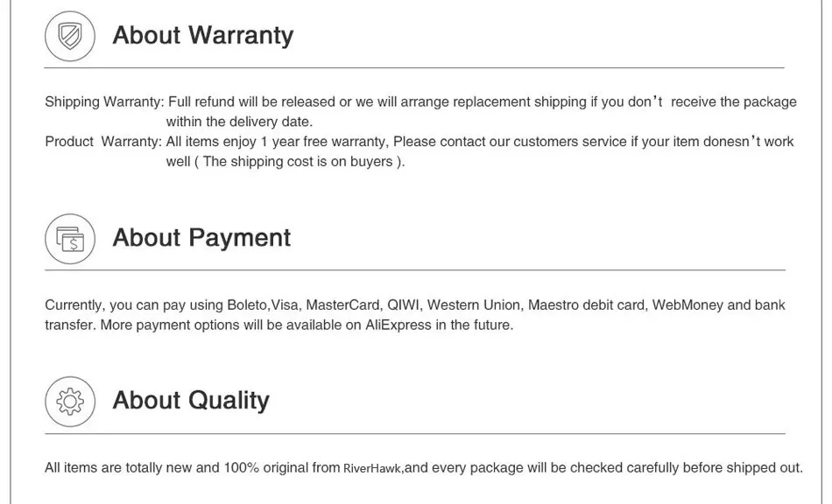Click the Product Warranty label
The height and width of the screenshot is (504, 832).
click(103, 142)
